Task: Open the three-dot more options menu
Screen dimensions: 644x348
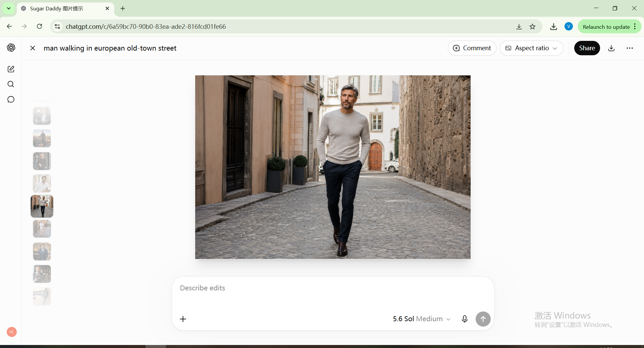Action: [630, 48]
